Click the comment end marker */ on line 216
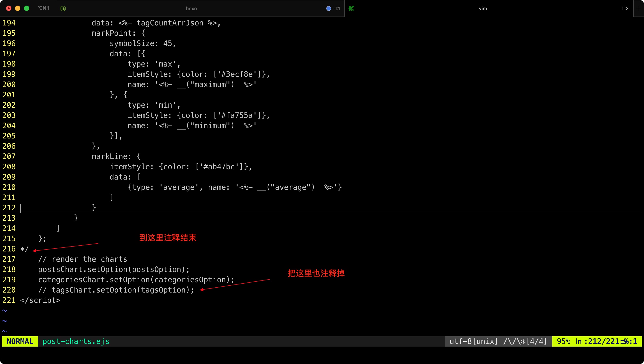 [x=25, y=249]
